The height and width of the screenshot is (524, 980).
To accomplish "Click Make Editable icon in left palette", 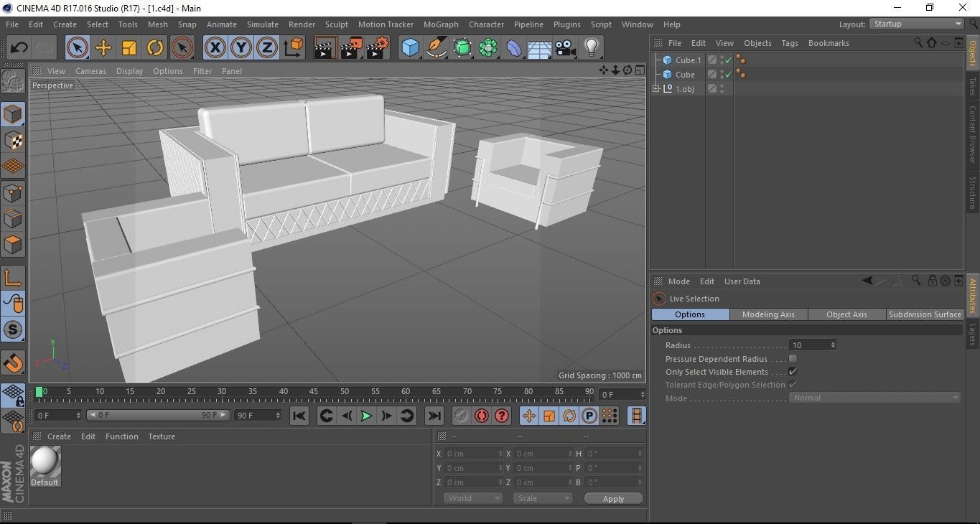I will (13, 81).
